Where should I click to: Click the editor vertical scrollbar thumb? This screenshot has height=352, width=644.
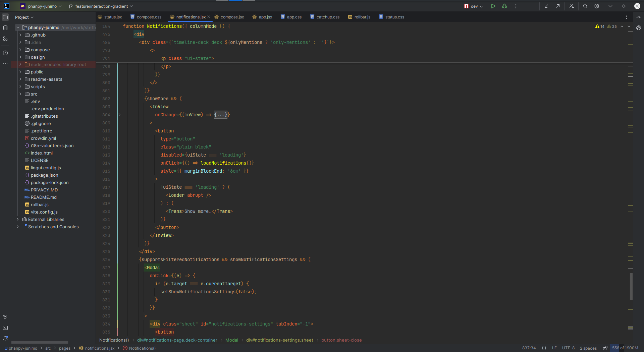click(631, 286)
